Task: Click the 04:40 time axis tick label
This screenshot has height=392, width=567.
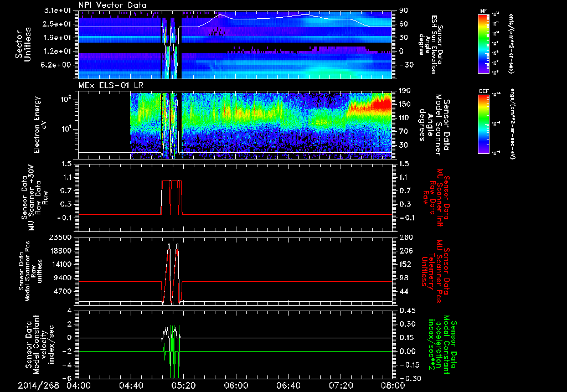Action: pos(130,385)
